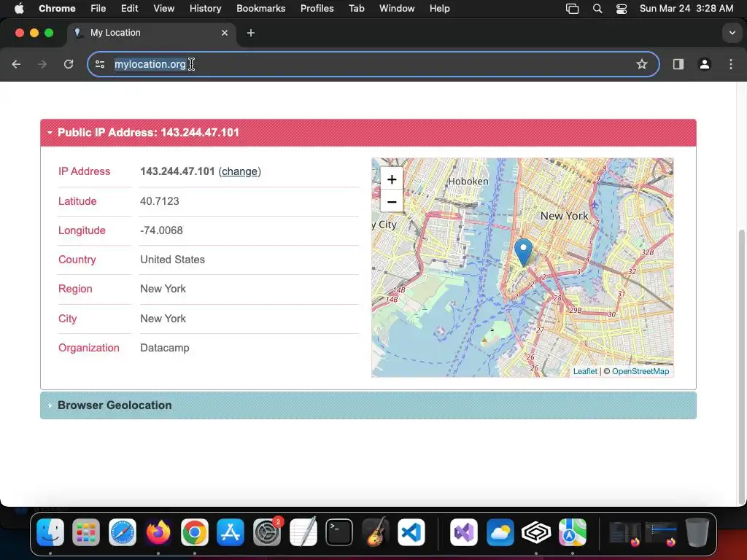Open System Settings from the dock
The image size is (747, 560).
pos(267,532)
